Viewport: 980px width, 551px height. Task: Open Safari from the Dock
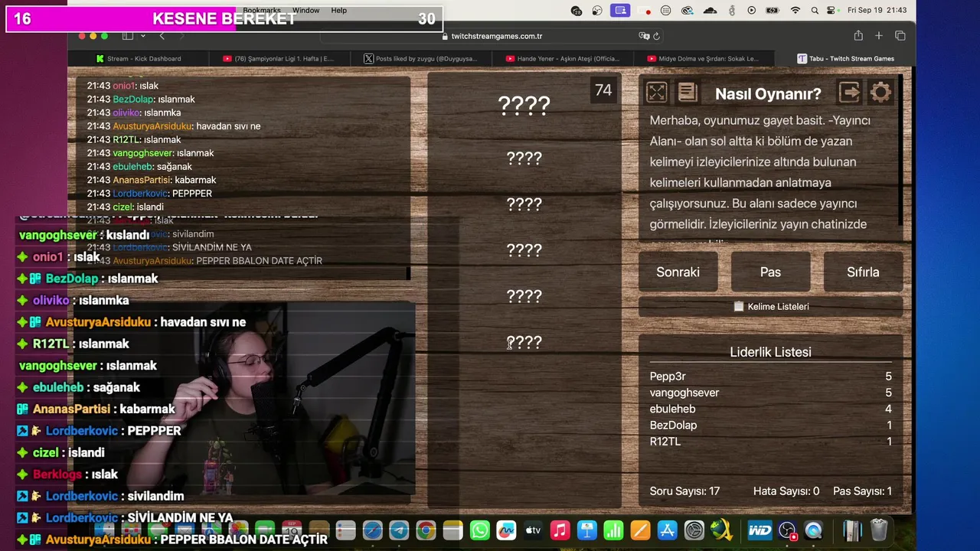click(x=372, y=530)
